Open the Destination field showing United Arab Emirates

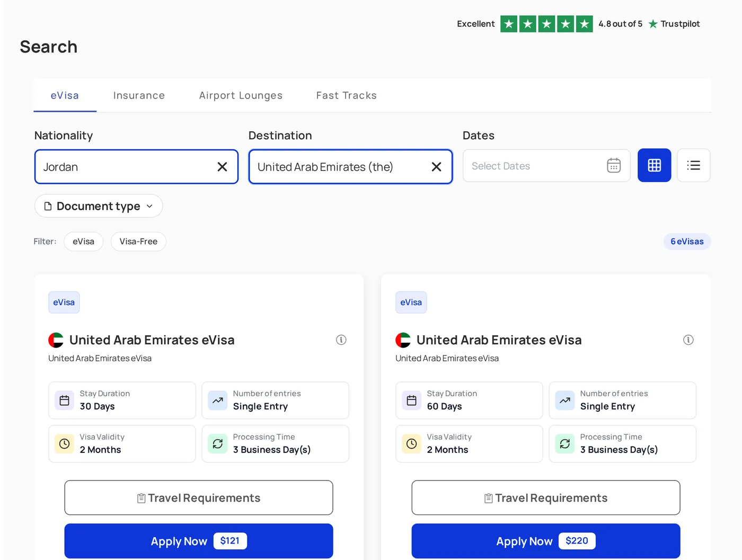pos(350,167)
